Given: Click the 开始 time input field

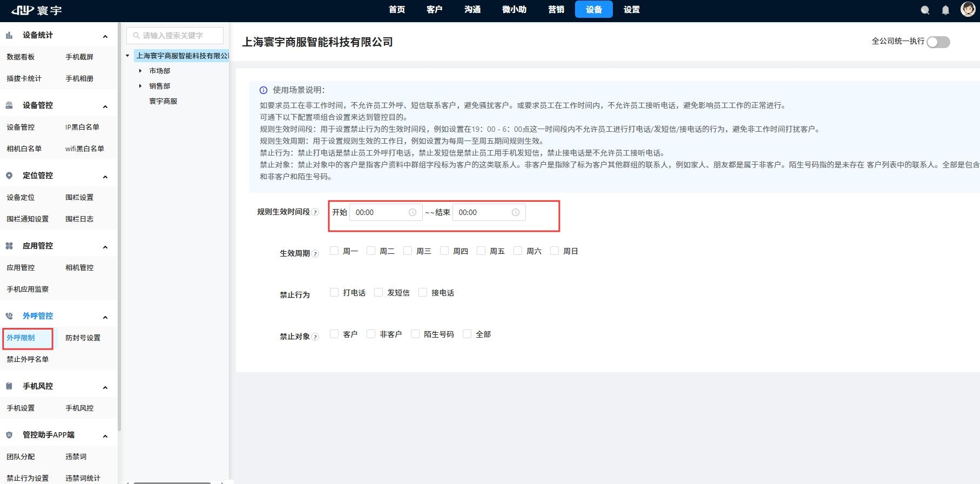Looking at the screenshot, I should click(386, 212).
